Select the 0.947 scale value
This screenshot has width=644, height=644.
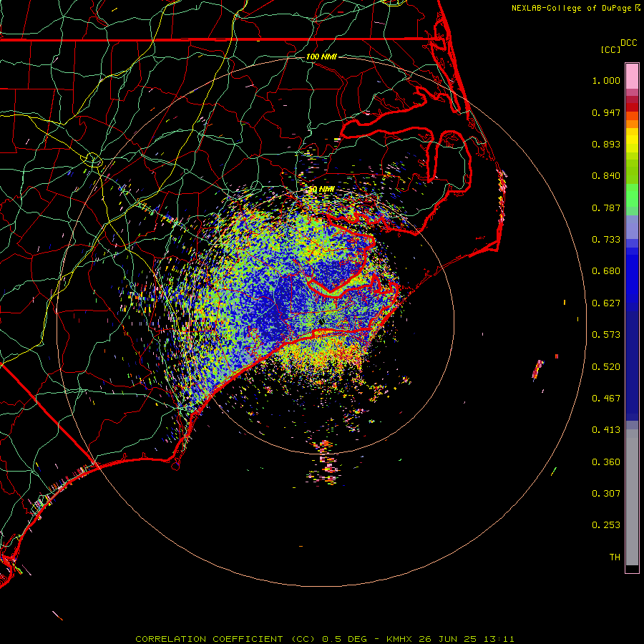coord(606,112)
